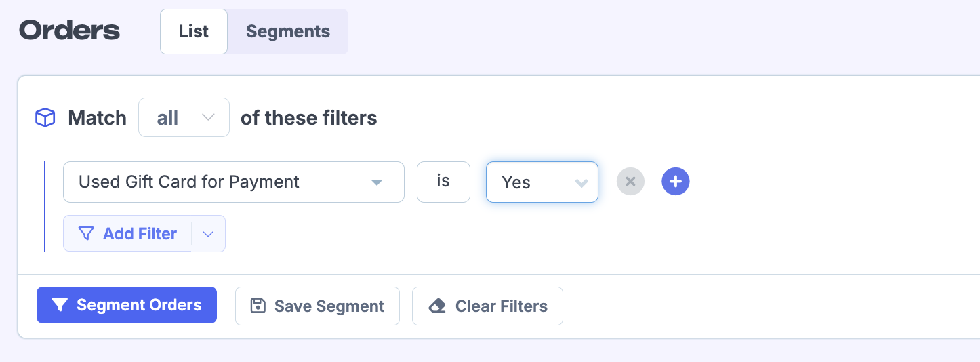Expand the chevron next to Add Filter

click(x=208, y=234)
